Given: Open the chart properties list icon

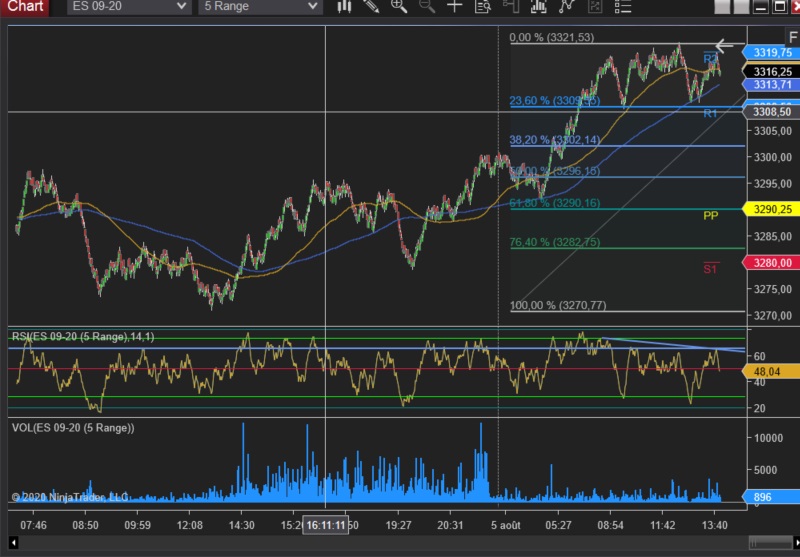Looking at the screenshot, I should point(624,6).
